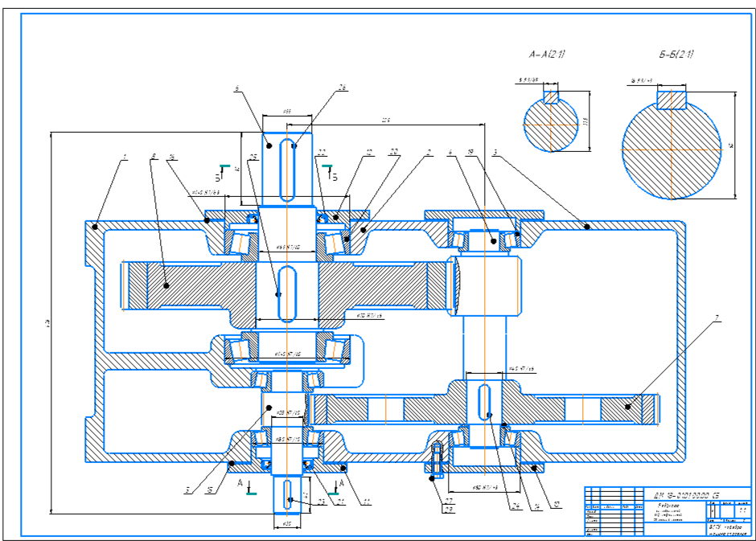Click part callout number 1

click(x=125, y=157)
